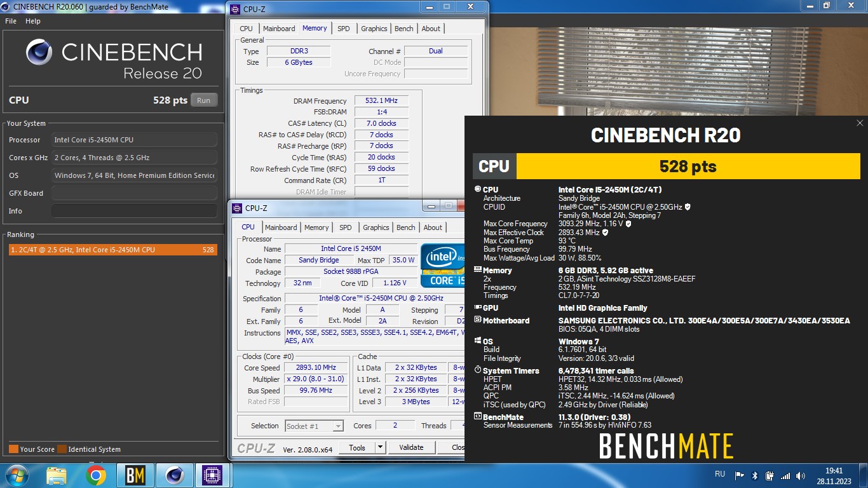Close the BenchMate result panel
868x488 pixels.
(x=860, y=123)
